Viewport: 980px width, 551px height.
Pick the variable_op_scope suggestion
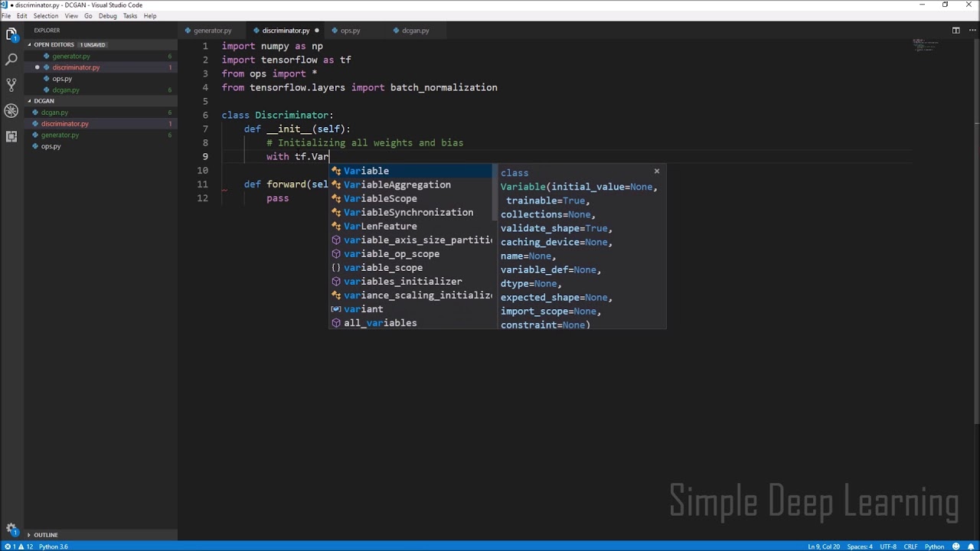(411, 253)
